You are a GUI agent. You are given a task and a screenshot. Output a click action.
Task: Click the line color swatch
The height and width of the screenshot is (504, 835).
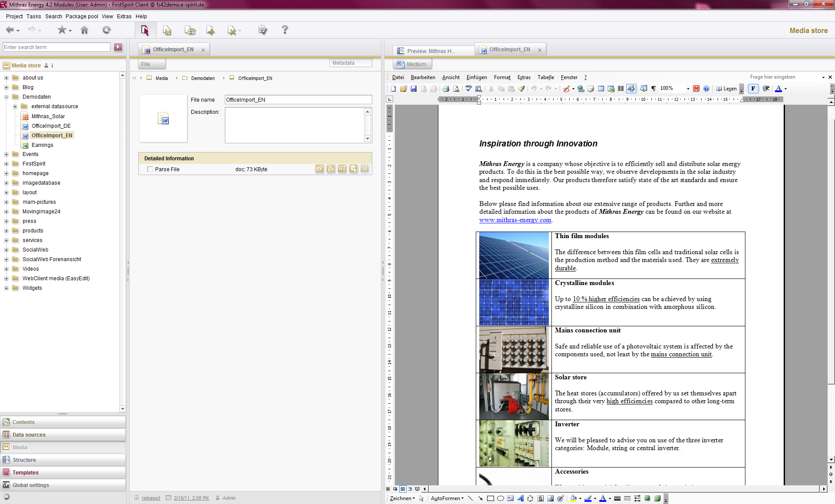tap(588, 498)
